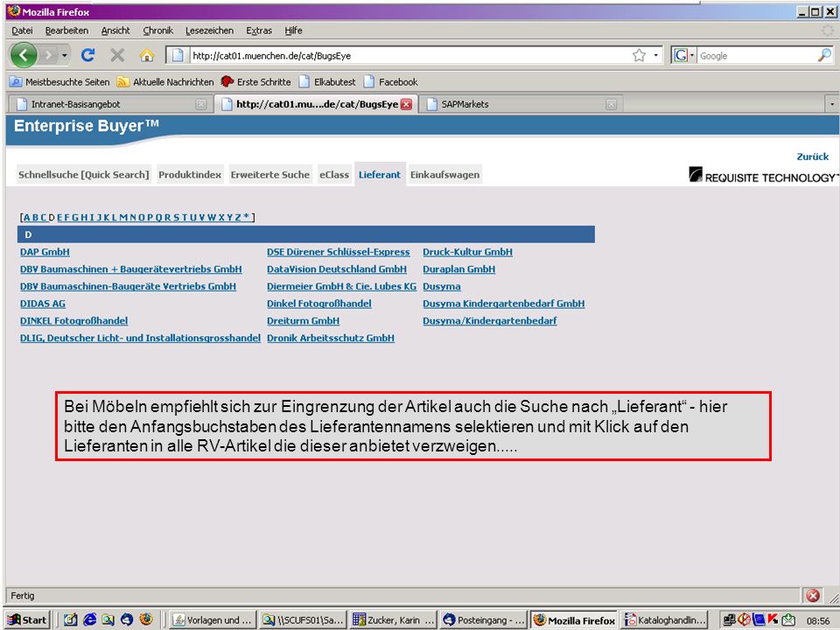Open supplier Duraplan GmbH
840x630 pixels.
[x=459, y=269]
